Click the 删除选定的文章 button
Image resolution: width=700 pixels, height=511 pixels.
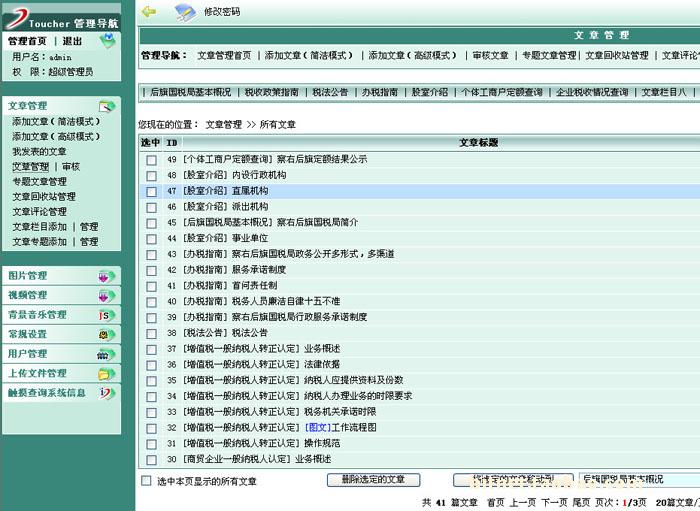[373, 480]
